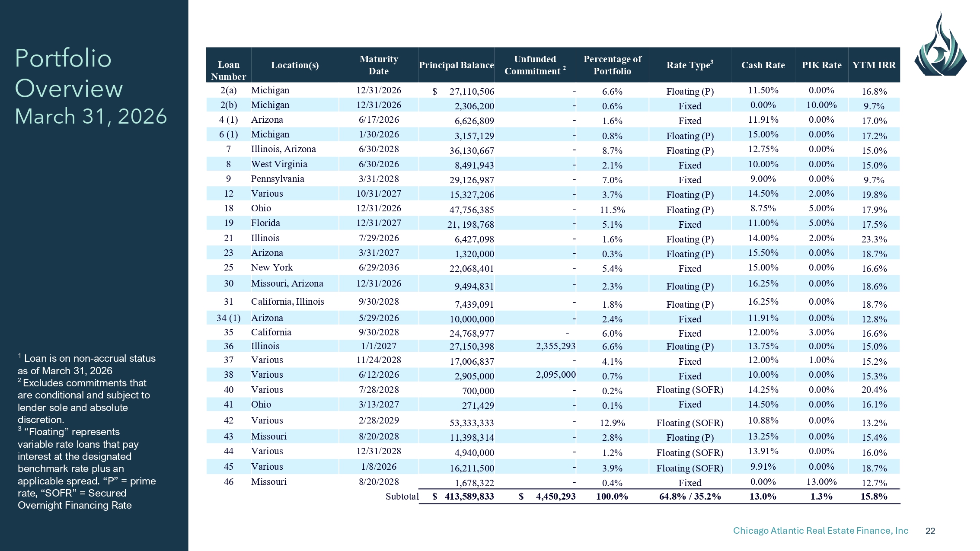The image size is (980, 551).
Task: Select the Subtotal principal balance $413,589,833
Action: (463, 496)
